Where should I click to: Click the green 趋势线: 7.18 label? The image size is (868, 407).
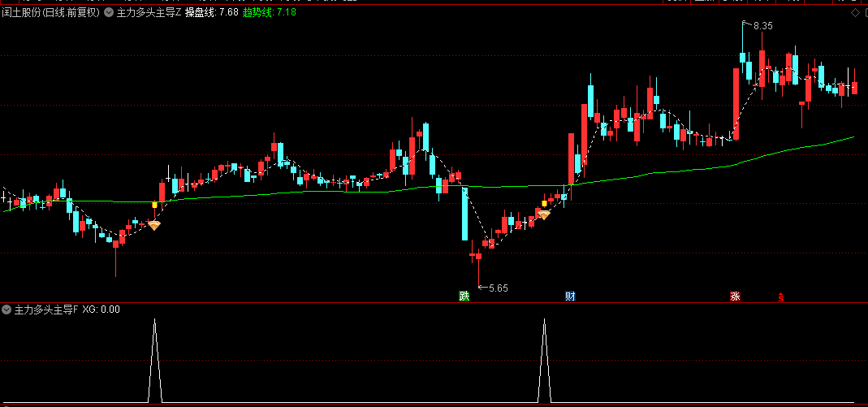270,12
